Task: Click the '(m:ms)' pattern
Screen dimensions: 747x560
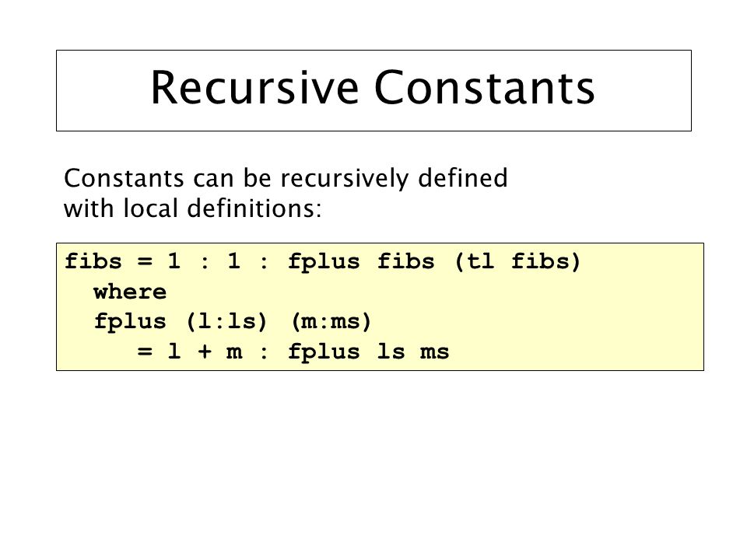Action: [x=331, y=322]
